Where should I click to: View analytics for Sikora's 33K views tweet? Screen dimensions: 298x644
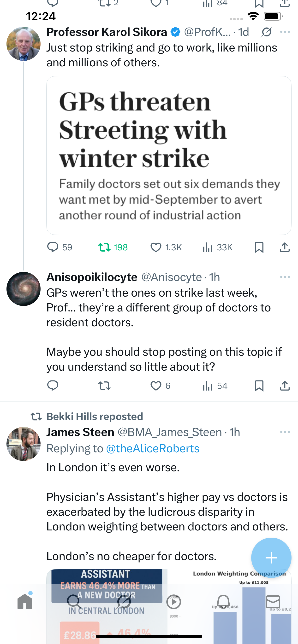click(208, 247)
